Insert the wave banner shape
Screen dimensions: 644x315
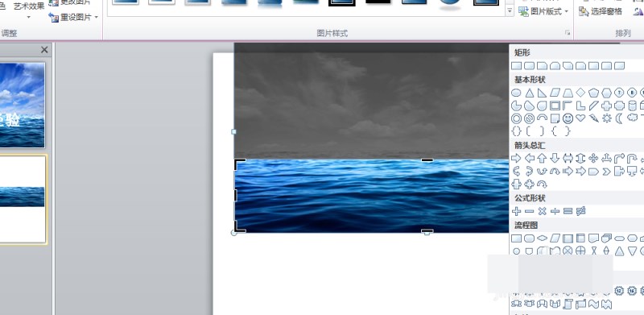click(593, 304)
